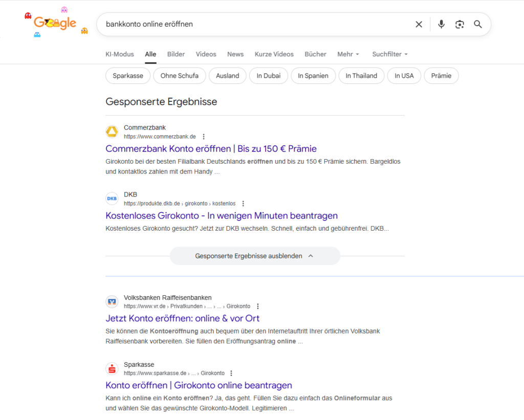
Task: Click the Sparkasse favicon icon
Action: [x=112, y=368]
